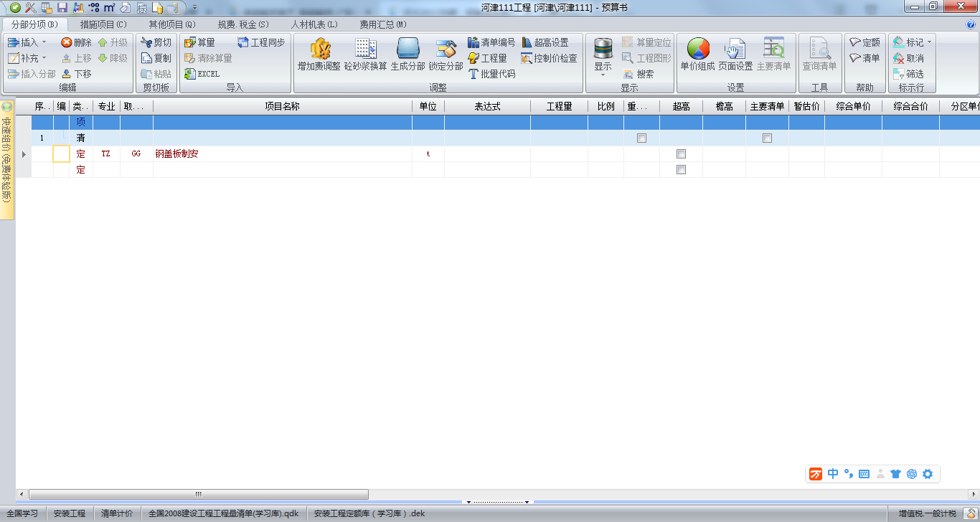Select 钢盖板制安 item name cell
This screenshot has width=980, height=522.
(x=283, y=154)
